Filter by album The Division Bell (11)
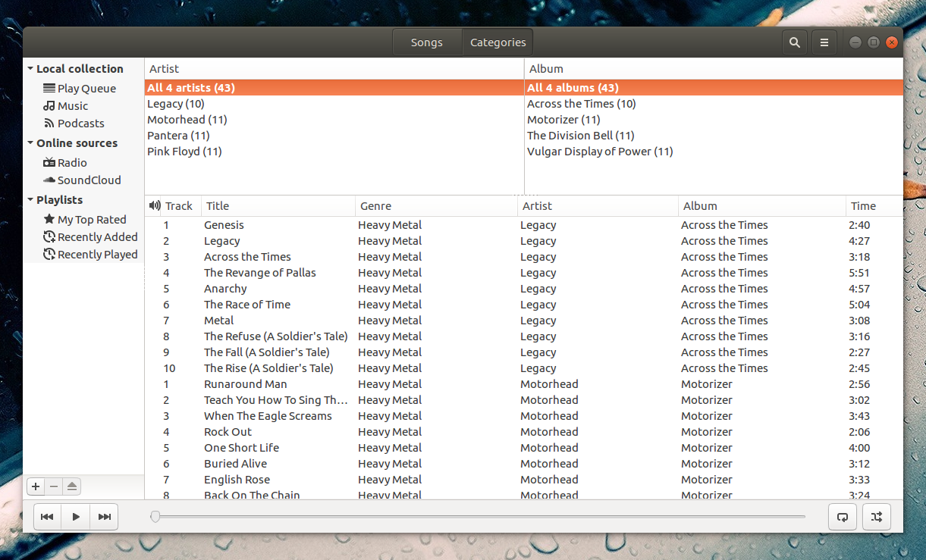926x560 pixels. click(x=714, y=136)
